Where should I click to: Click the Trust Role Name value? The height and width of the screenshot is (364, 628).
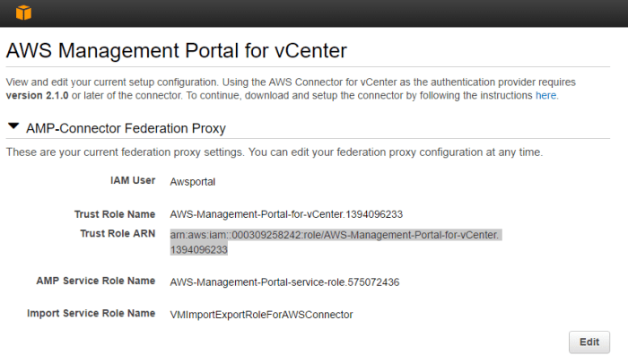point(286,214)
